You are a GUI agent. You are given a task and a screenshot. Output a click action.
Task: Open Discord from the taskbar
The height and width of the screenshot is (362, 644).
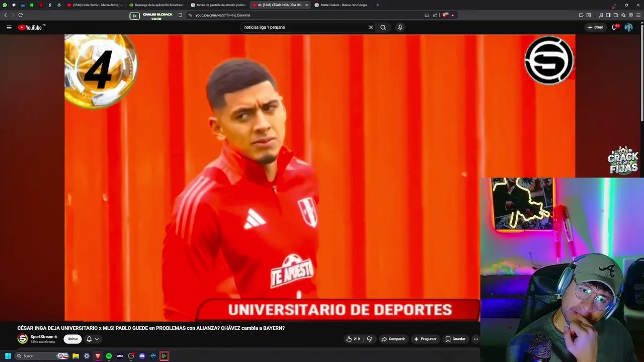(142, 356)
